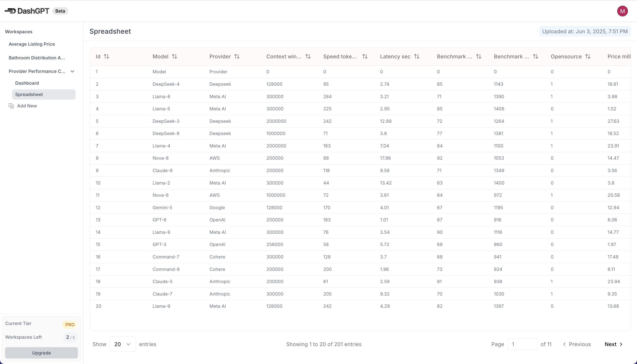
Task: Sort table by Id column icon
Action: pos(107,56)
